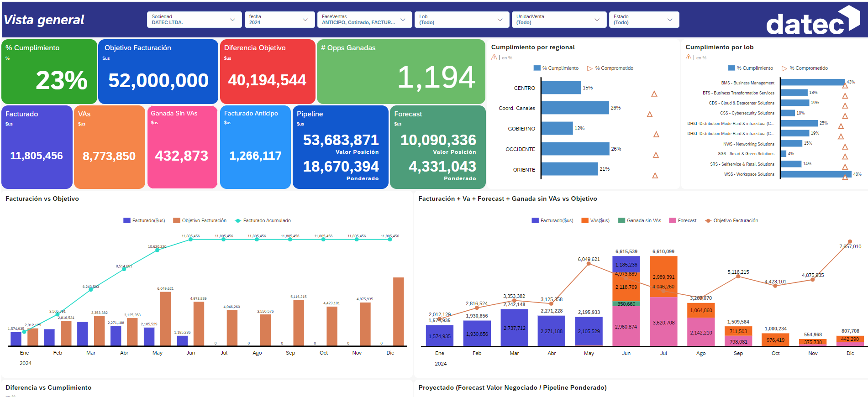Click Proyectado (Forecast Valor Negociado / Pipeline Ponderado) title
This screenshot has width=868, height=397.
pyautogui.click(x=512, y=387)
